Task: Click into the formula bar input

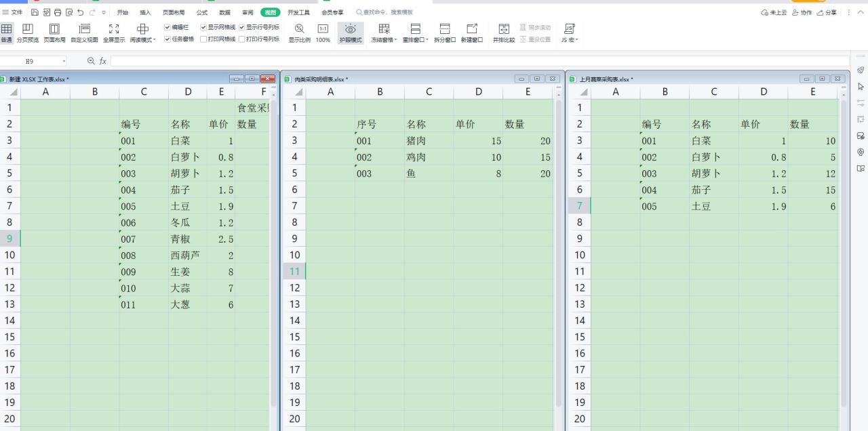Action: [x=480, y=61]
